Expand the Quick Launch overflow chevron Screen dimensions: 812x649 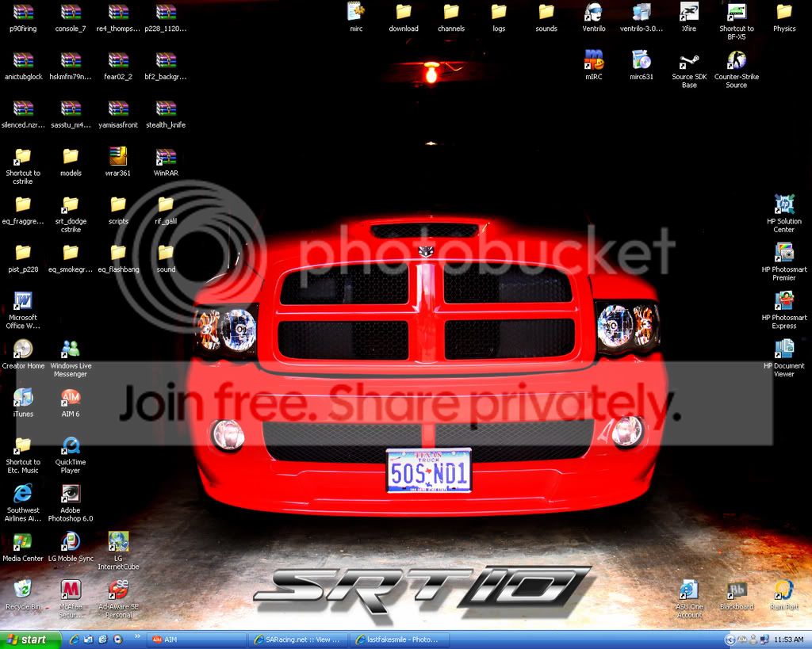click(x=137, y=636)
